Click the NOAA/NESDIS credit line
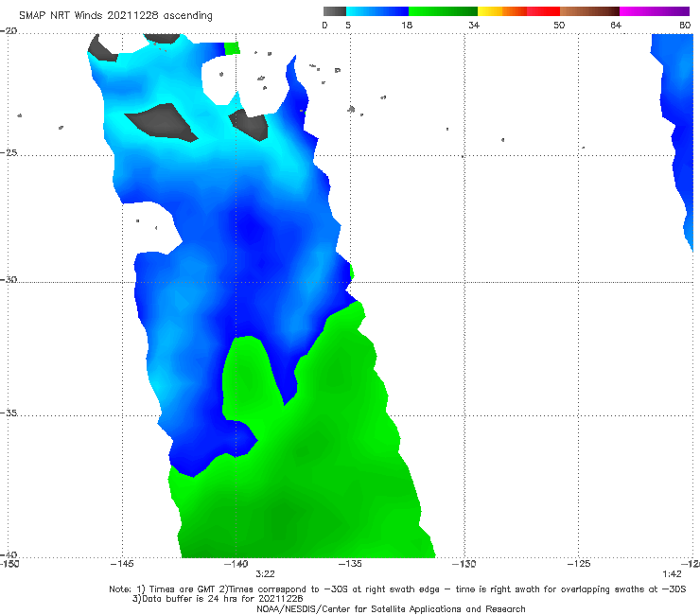Viewport: 700px width, 615px height. (391, 608)
